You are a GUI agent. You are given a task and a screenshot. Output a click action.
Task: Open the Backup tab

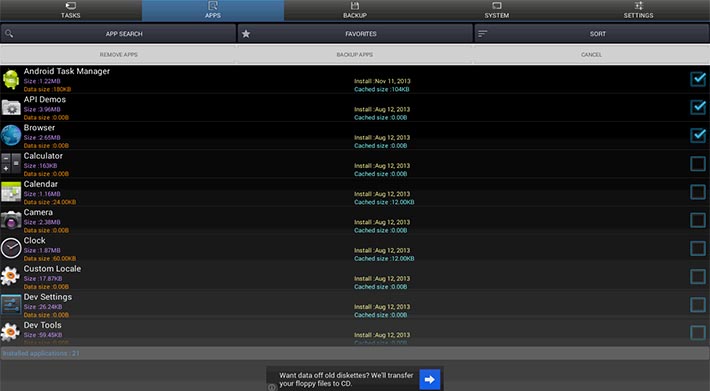pos(355,10)
